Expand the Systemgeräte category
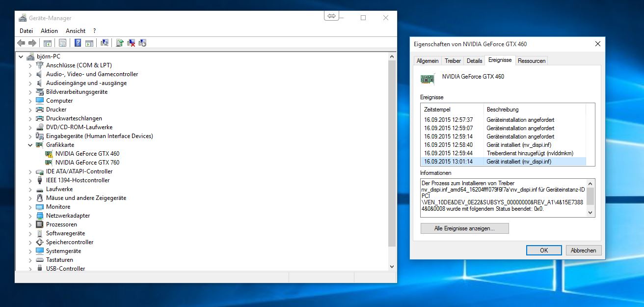The image size is (644, 307). coord(30,251)
